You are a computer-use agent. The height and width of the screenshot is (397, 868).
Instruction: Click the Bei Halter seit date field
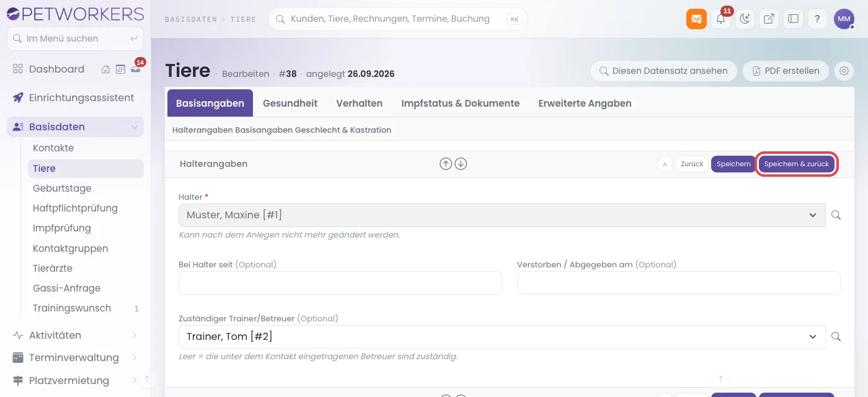340,283
